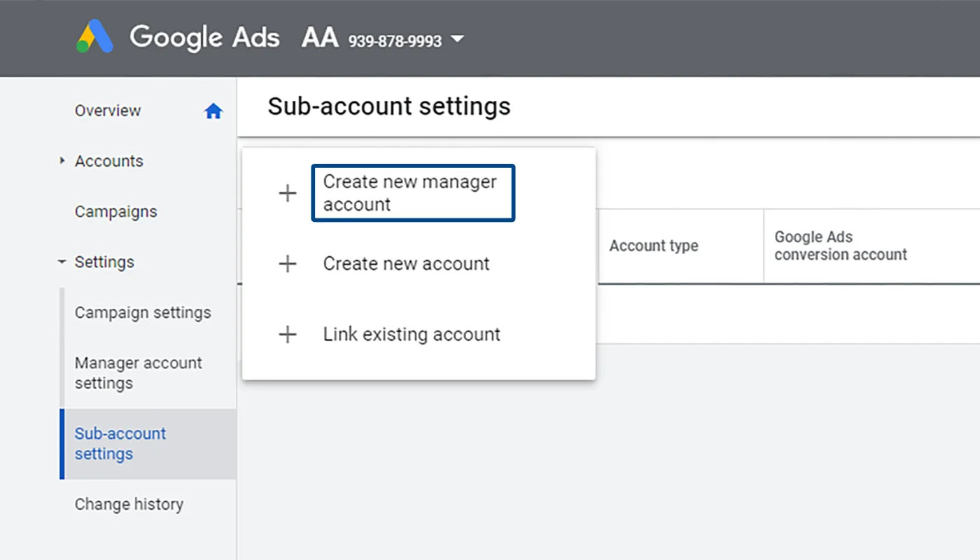Click the Settings sidebar item

coord(104,262)
